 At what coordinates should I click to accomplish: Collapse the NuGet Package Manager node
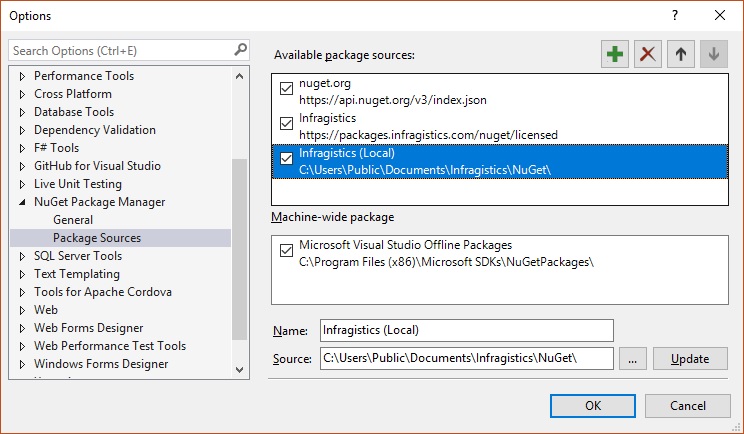pyautogui.click(x=23, y=202)
